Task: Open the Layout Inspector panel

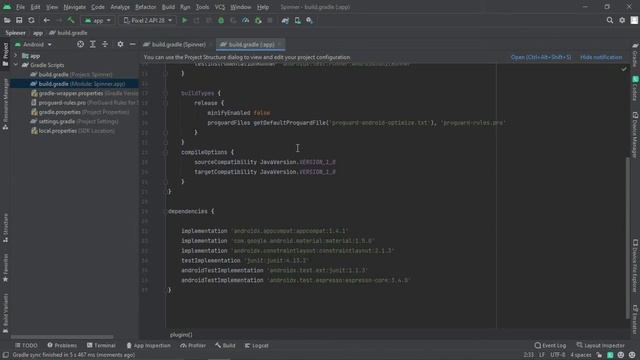Action: (x=600, y=345)
